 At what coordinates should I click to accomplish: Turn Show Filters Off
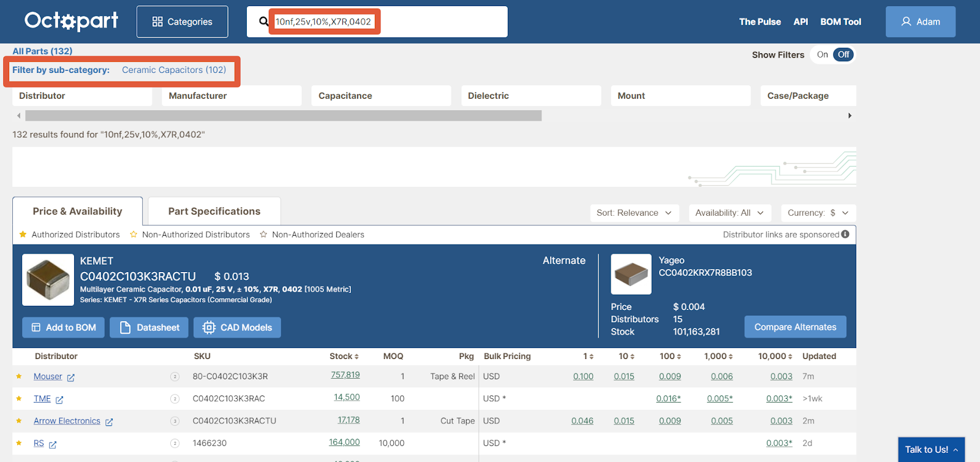coord(843,55)
